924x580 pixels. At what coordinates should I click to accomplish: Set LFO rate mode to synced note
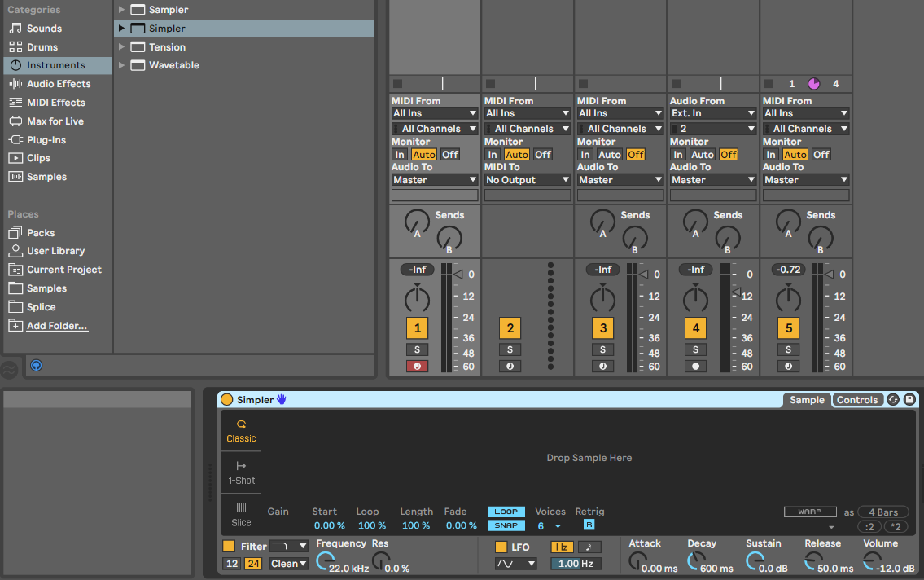589,547
